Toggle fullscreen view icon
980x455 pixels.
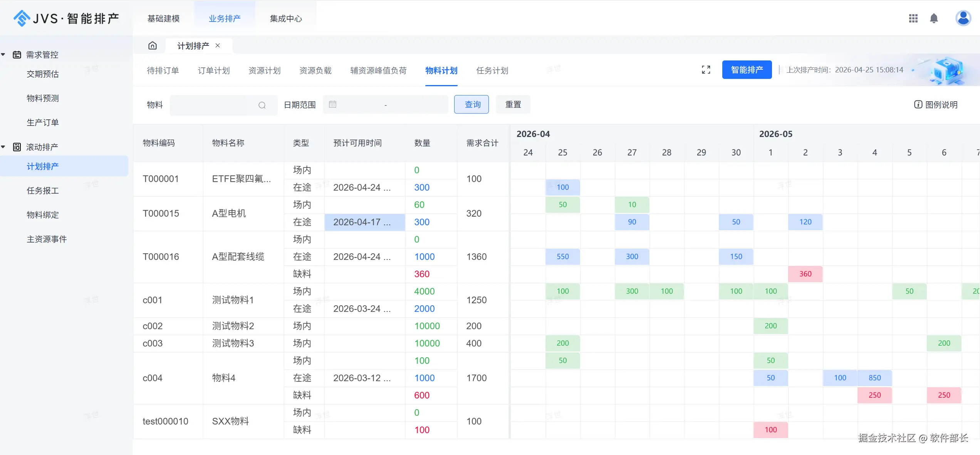(x=706, y=70)
